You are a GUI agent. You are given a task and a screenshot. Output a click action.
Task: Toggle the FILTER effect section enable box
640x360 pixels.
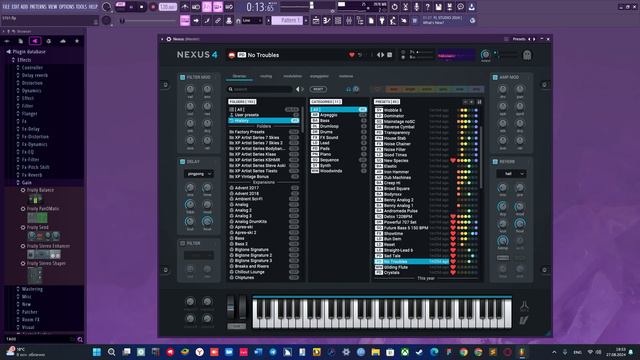(182, 243)
